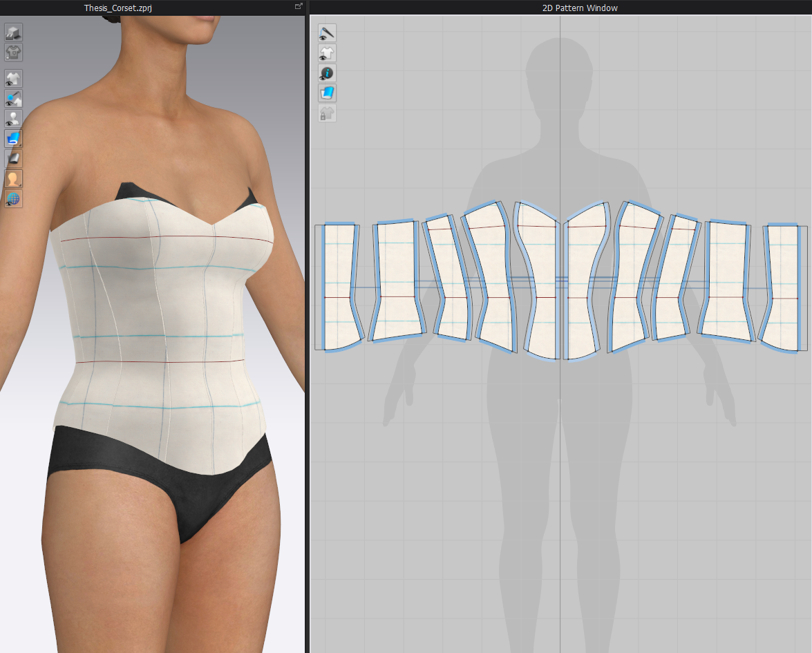Open the pattern information display icon

point(327,73)
